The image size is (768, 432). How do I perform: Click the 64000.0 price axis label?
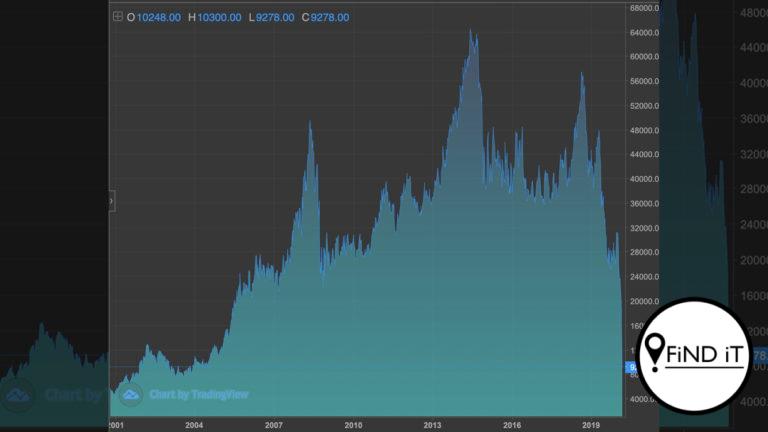(644, 33)
